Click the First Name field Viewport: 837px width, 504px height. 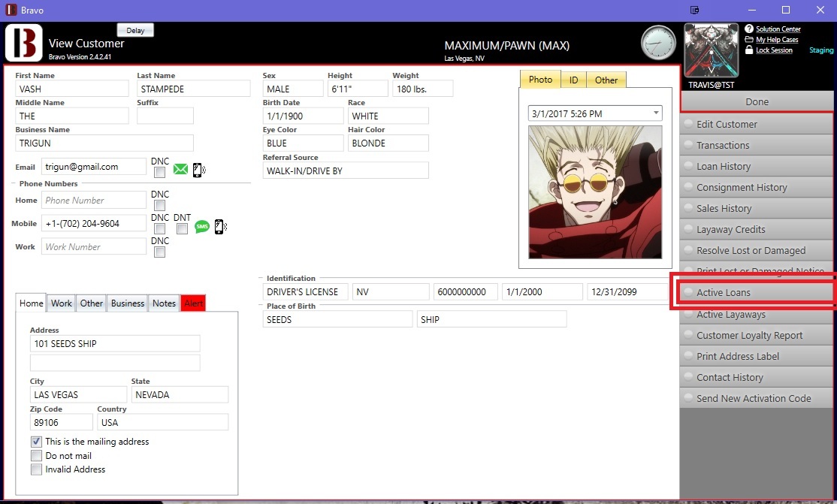[72, 89]
